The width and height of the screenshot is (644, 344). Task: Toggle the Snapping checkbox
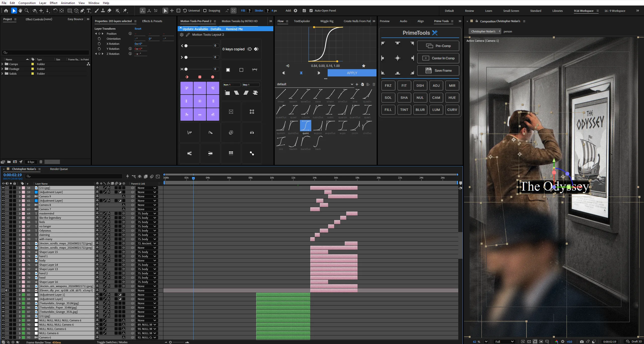[205, 11]
